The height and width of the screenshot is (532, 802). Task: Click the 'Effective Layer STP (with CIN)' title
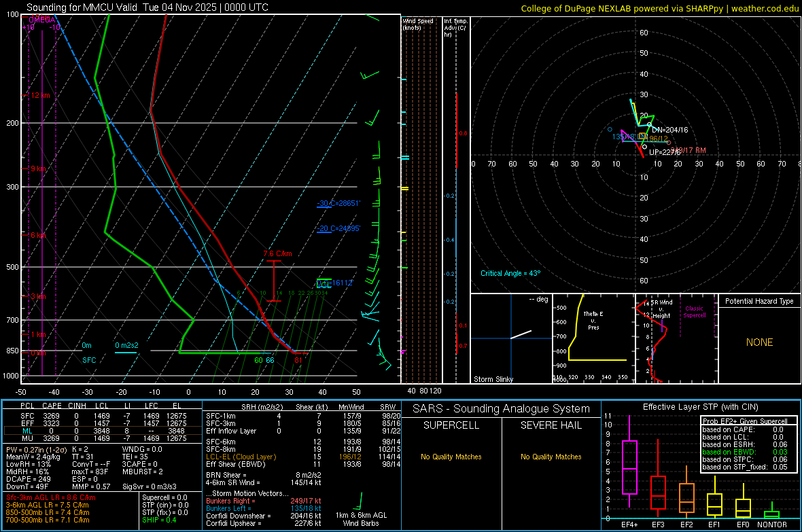click(x=700, y=407)
